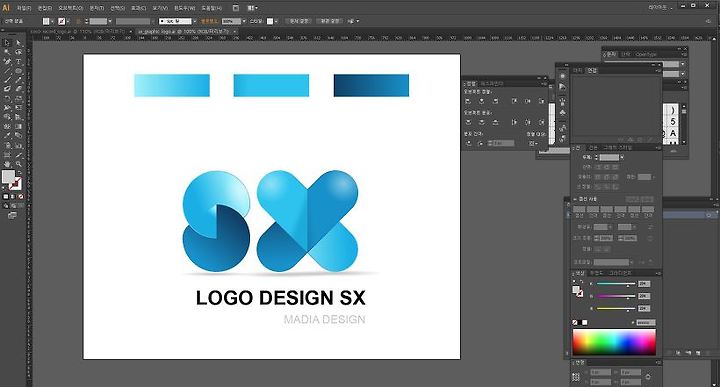Select the Rotate tool
This screenshot has width=720, height=387.
pos(7,99)
